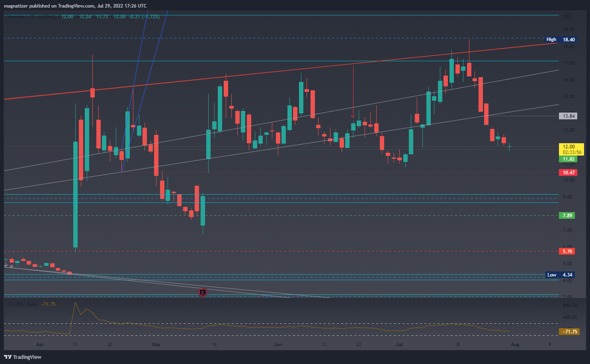Viewport: 590px width, 364px height.
Task: Click the May label on time axis
Action: point(156,345)
